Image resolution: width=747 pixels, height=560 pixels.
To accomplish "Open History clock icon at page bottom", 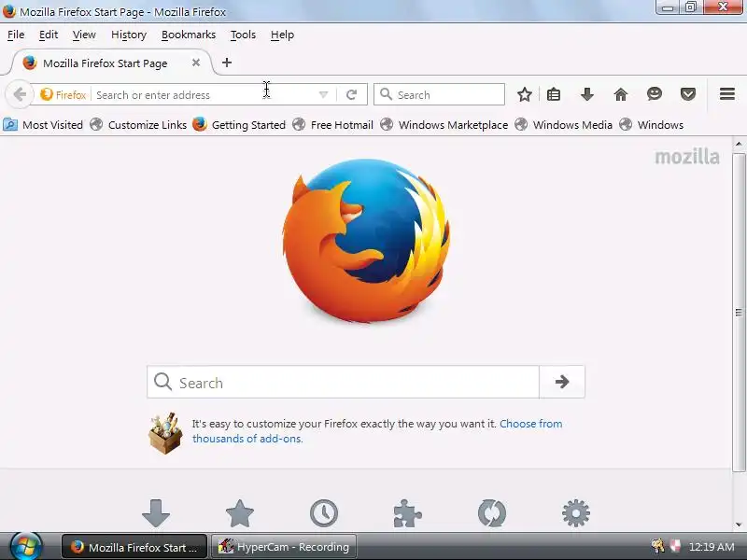I will tap(324, 512).
